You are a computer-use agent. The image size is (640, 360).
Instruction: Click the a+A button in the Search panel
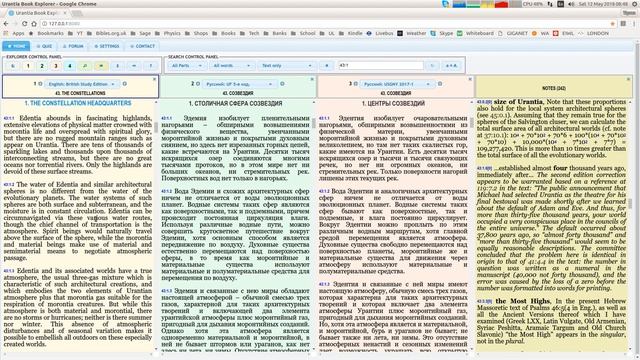451,66
